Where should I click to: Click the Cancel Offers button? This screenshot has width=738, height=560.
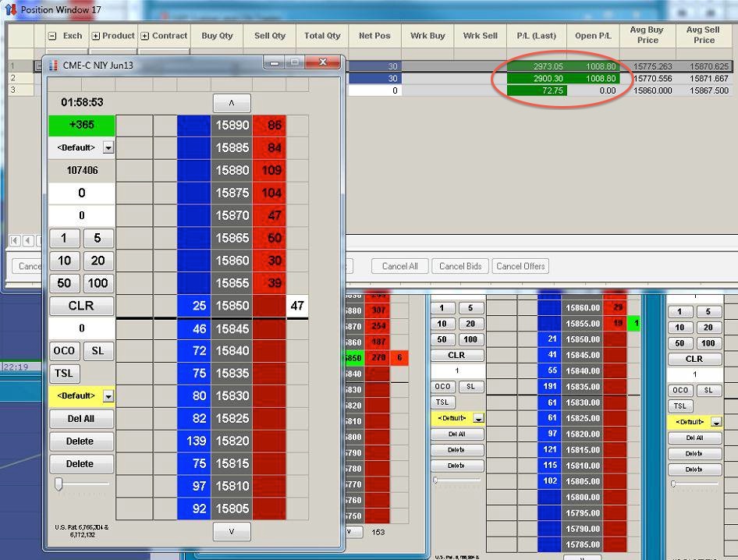520,266
